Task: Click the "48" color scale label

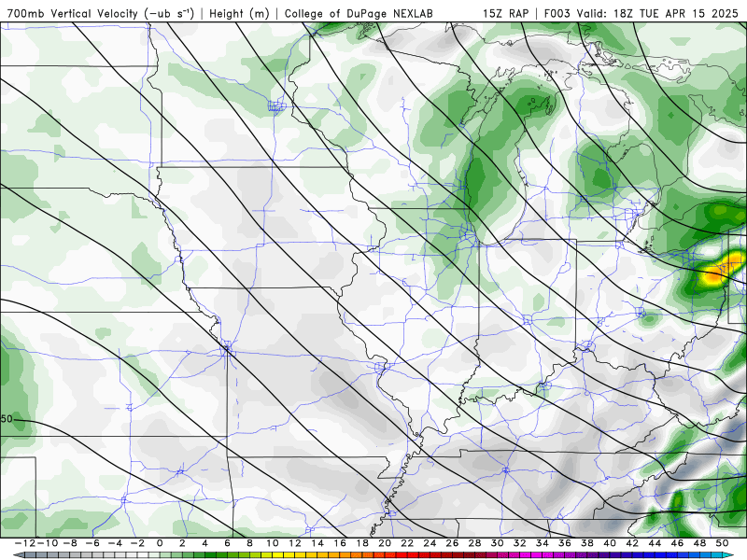Action: (x=699, y=543)
